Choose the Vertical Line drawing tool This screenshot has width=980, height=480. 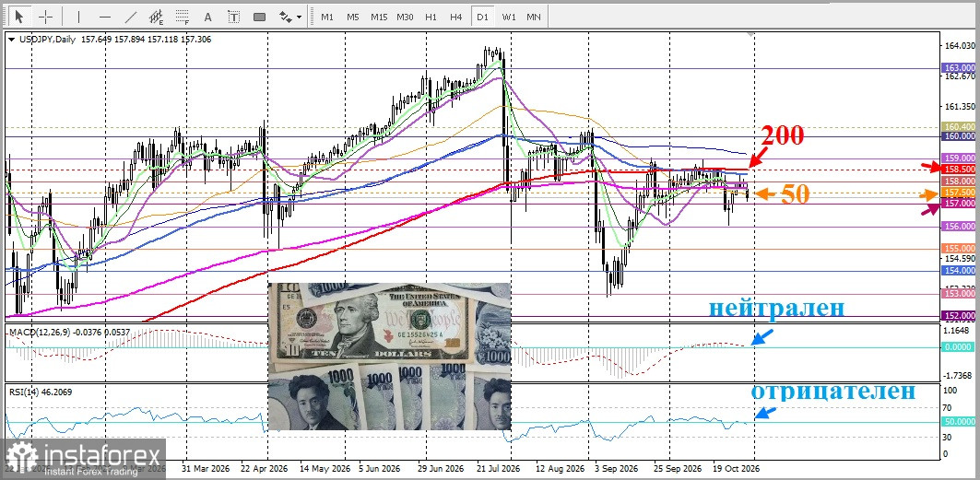click(x=78, y=17)
